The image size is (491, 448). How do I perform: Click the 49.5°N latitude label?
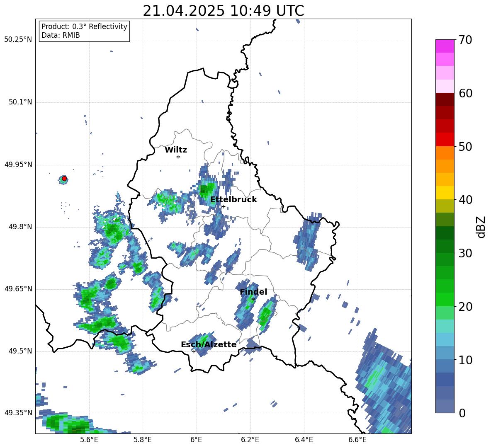[x=20, y=351]
